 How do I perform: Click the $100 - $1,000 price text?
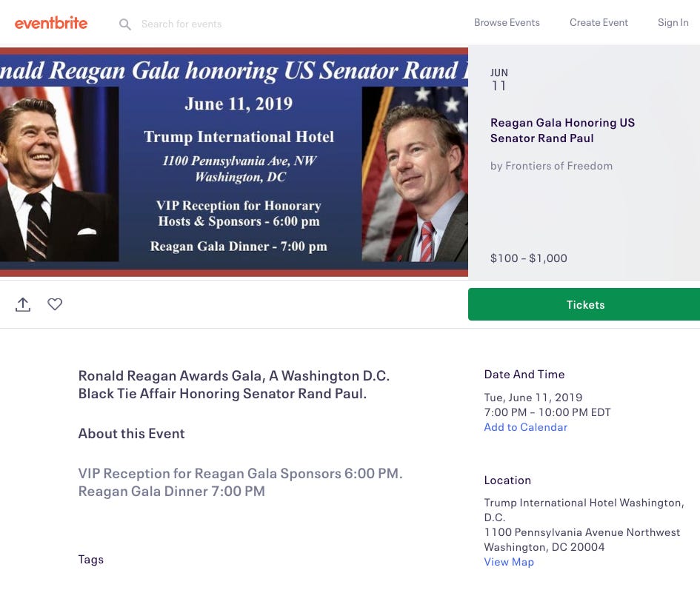click(x=529, y=258)
